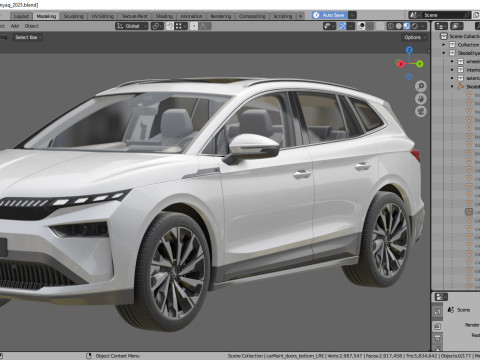Switch to the Rendering workspace tab

221,16
